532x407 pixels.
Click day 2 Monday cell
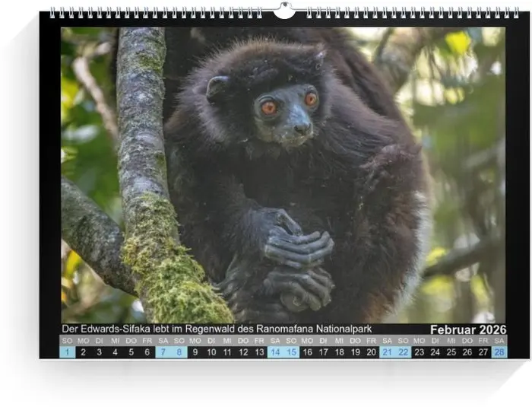83,351
